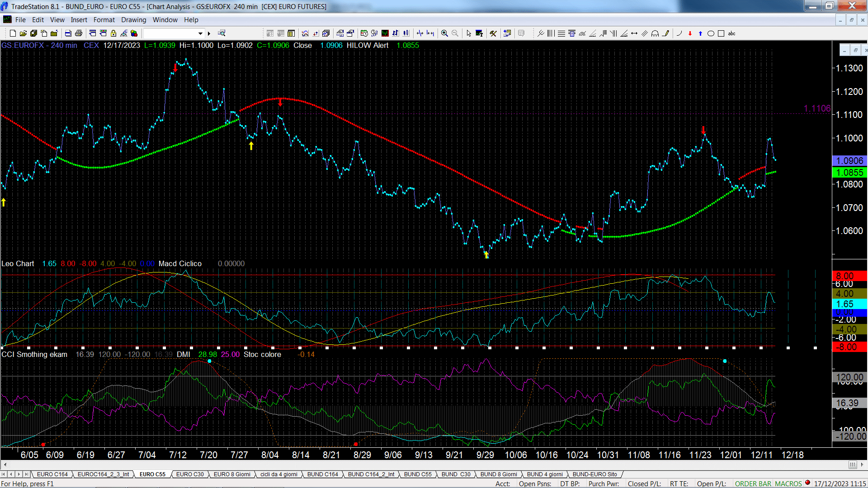
Task: Switch to the cicli da 4 giorni tab
Action: (279, 474)
